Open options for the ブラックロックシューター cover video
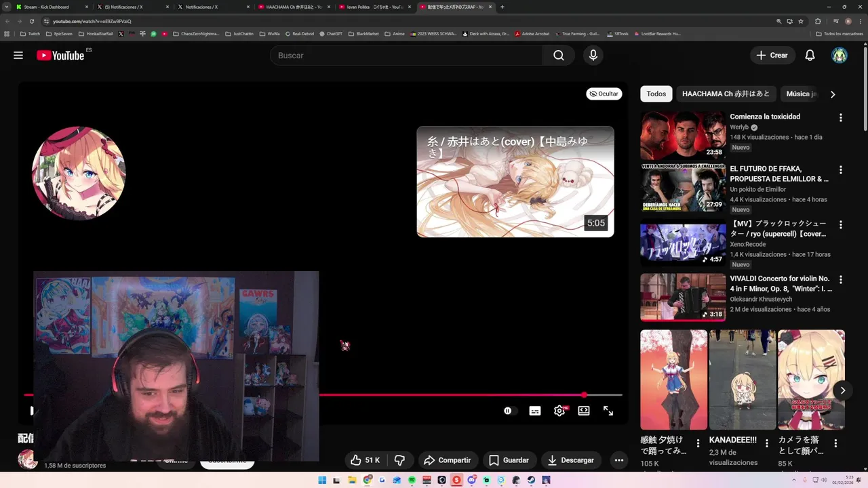Screen dimensions: 868x488 (x=841, y=224)
